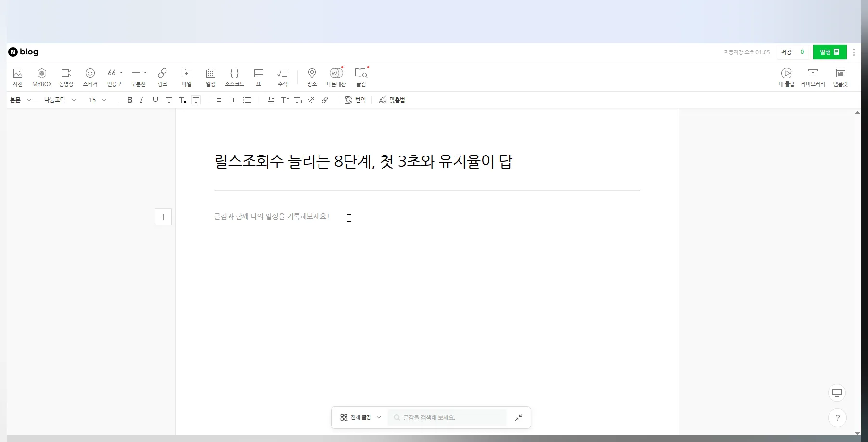The image size is (868, 442).
Task: Open the 본문 paragraph style dropdown
Action: click(x=21, y=100)
